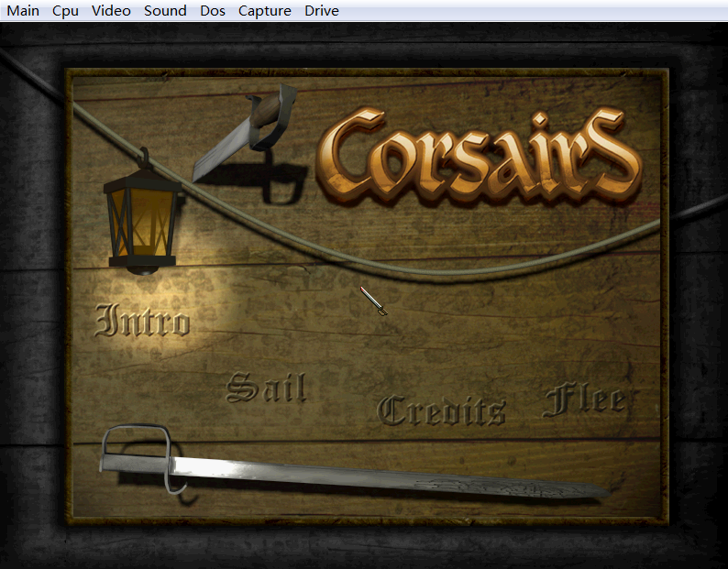The width and height of the screenshot is (728, 569).
Task: Click the golden Corsairs title logo
Action: tap(477, 154)
